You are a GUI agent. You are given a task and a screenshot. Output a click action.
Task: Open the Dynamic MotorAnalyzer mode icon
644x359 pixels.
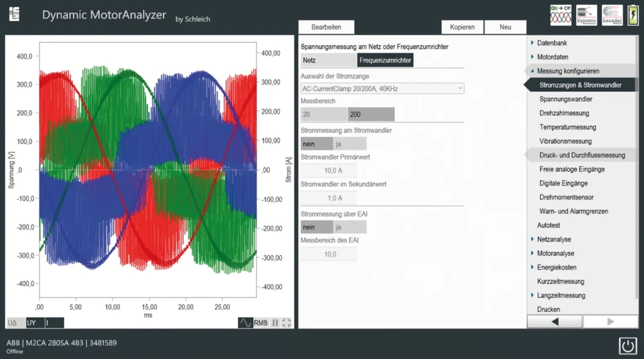point(586,15)
